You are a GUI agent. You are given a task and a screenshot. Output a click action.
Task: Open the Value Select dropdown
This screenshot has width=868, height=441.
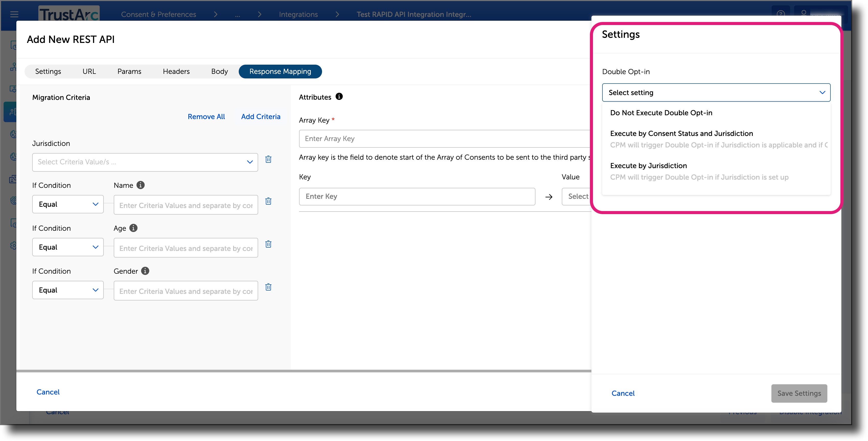(577, 196)
